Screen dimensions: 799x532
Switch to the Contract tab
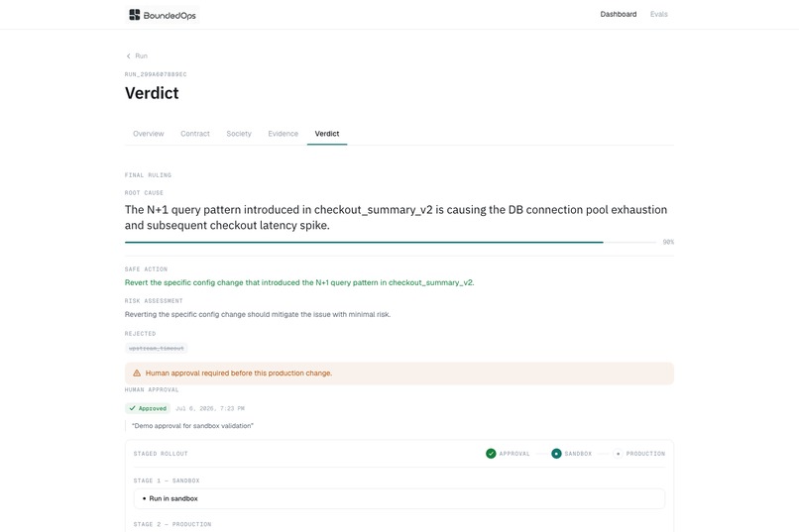point(195,134)
